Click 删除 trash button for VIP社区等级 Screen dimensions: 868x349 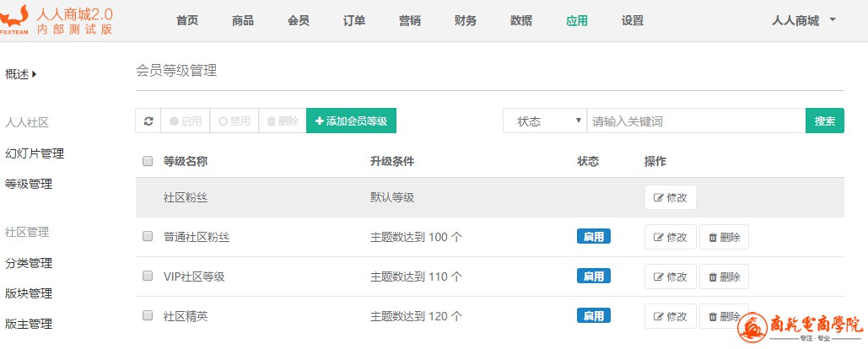click(724, 277)
